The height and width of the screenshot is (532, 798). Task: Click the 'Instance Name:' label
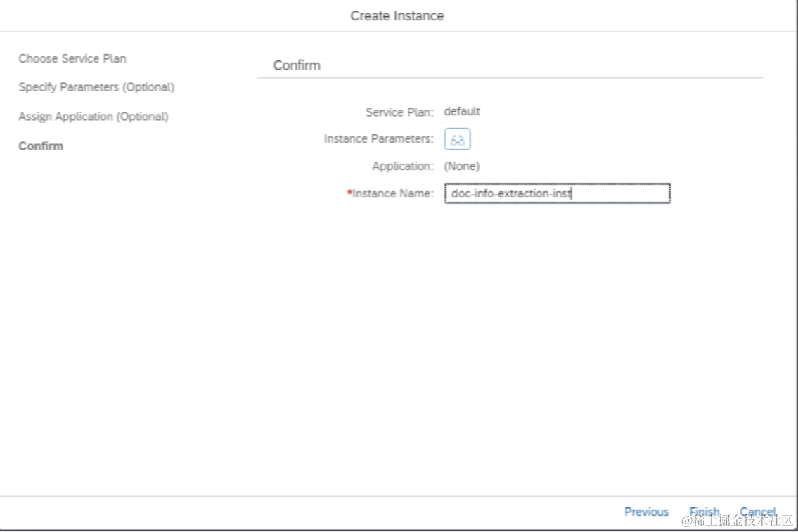[390, 194]
